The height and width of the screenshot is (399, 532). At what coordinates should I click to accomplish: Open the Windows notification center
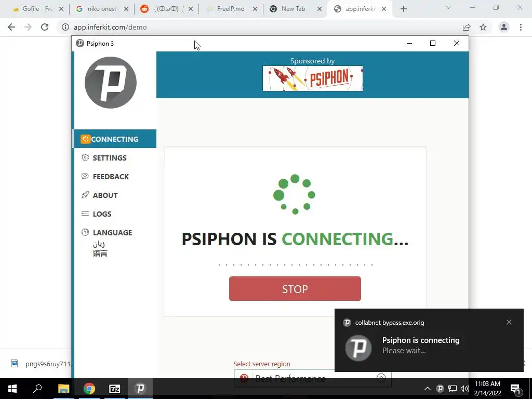click(515, 389)
